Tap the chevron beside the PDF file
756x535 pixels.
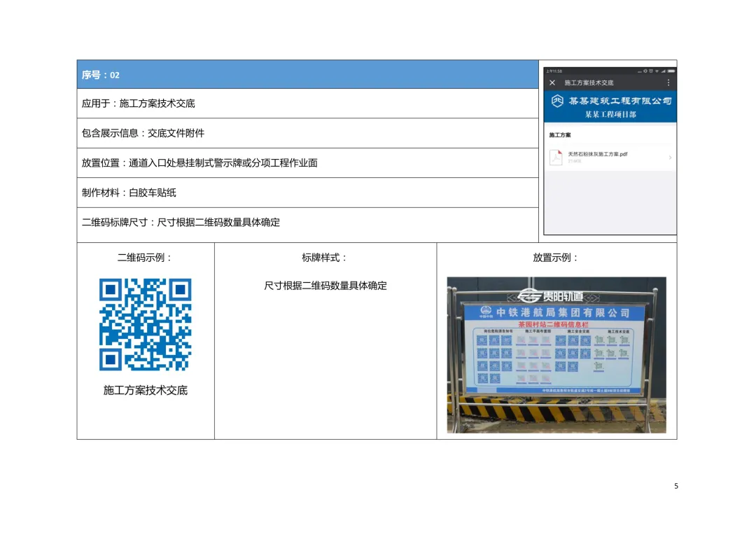pyautogui.click(x=670, y=158)
